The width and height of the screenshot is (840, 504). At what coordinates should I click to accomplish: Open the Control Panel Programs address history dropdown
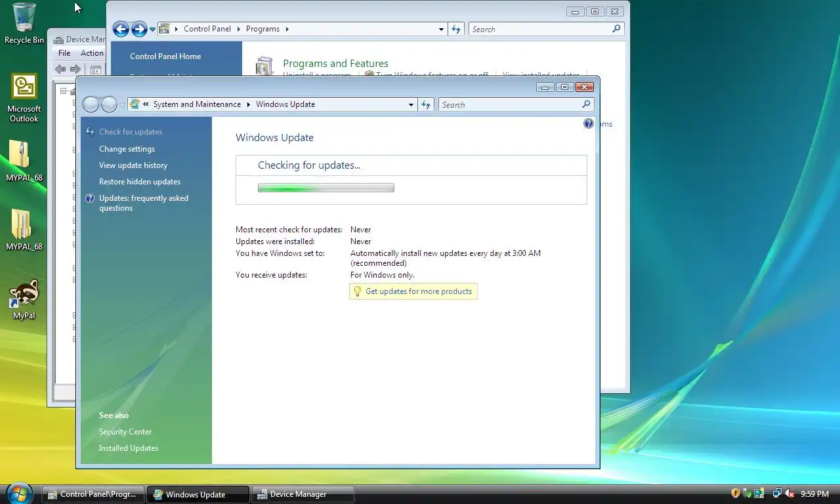point(442,29)
